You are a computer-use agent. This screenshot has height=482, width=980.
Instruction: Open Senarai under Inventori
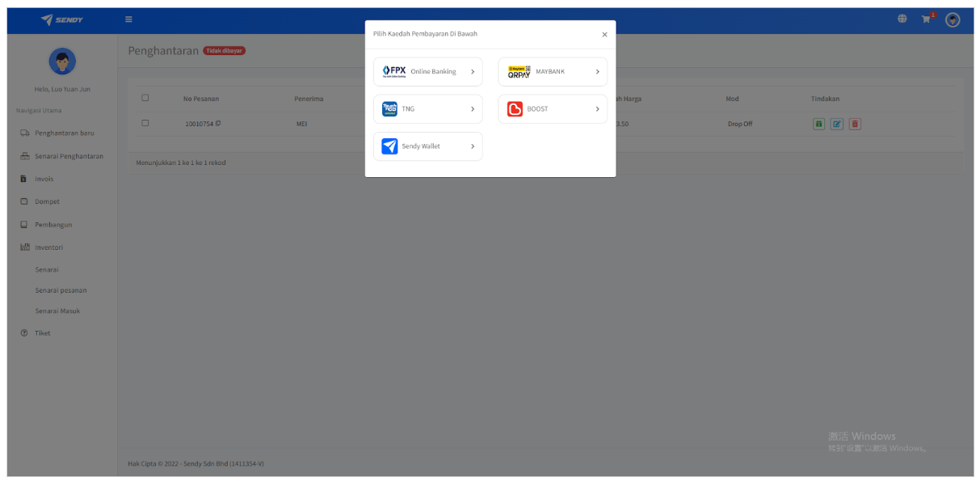pyautogui.click(x=47, y=269)
